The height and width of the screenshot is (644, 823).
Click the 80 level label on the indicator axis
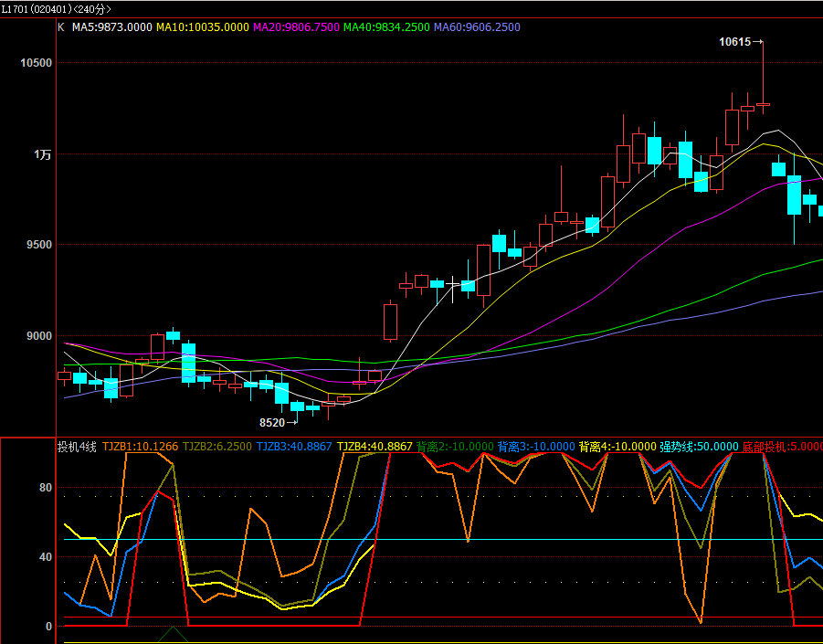(x=46, y=488)
